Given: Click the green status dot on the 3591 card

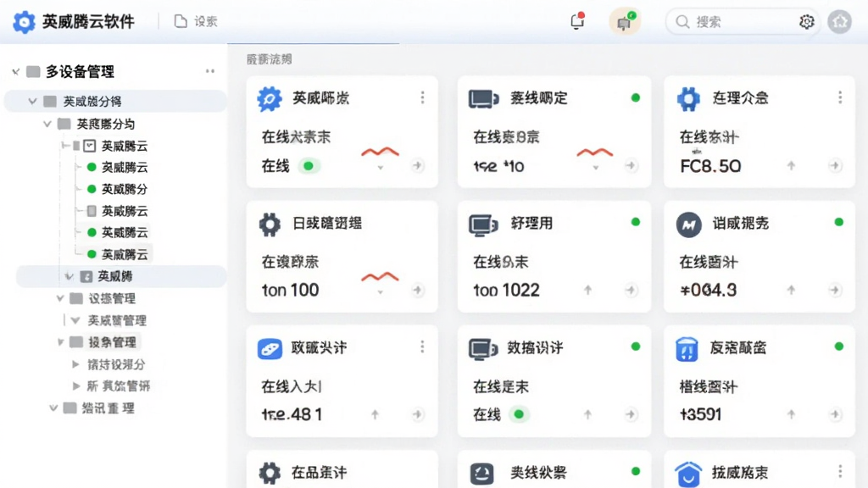Looking at the screenshot, I should click(x=839, y=347).
